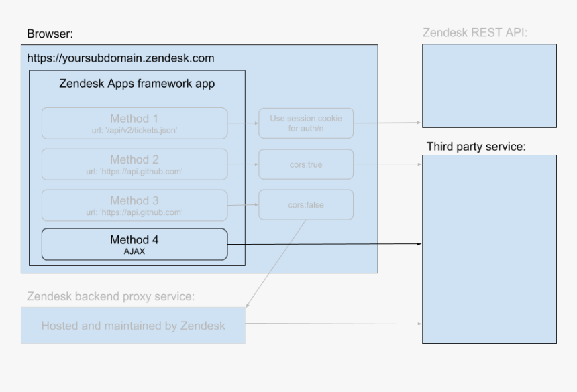Screen dimensions: 577x392
Task: Click the blue box under 'Zendesk REST API:'
Action: click(489, 86)
